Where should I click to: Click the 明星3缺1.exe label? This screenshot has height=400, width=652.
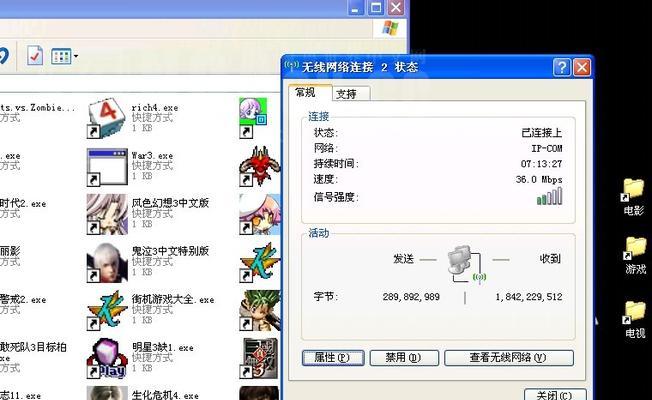[163, 348]
